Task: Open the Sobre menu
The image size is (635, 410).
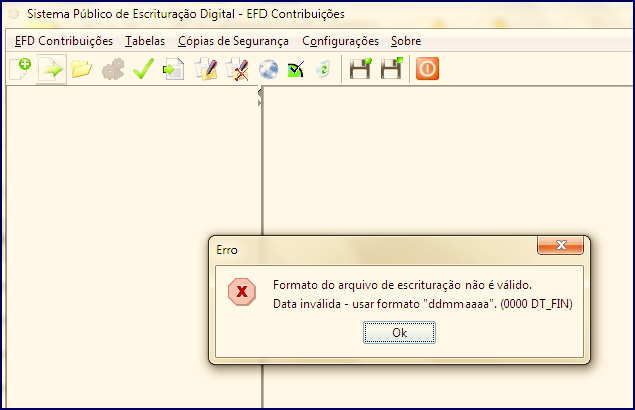Action: (406, 41)
